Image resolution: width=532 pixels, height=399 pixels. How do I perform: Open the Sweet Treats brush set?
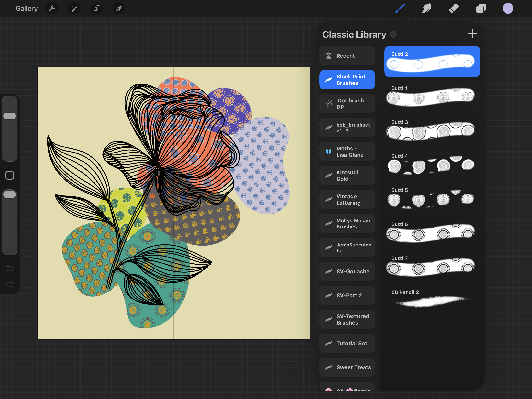coord(347,367)
